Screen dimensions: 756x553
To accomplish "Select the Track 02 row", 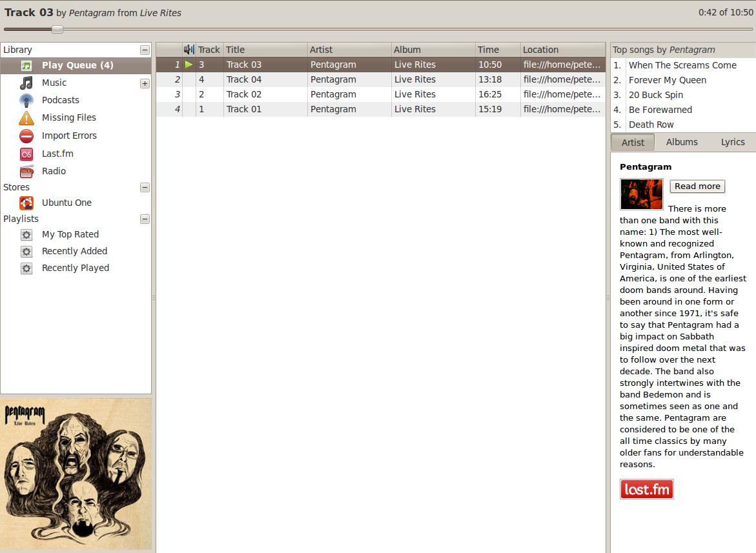I will point(380,94).
